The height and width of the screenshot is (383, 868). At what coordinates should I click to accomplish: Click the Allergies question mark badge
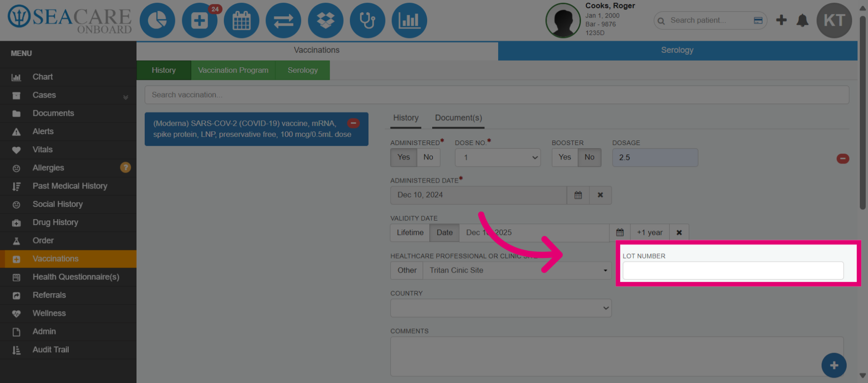tap(126, 168)
